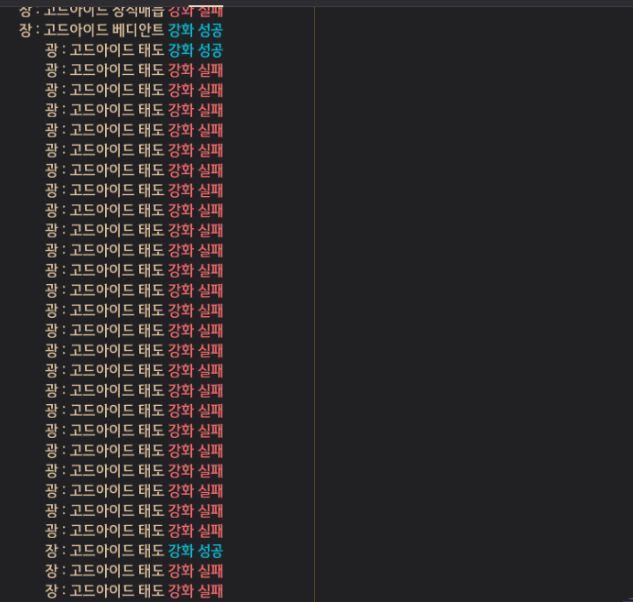The height and width of the screenshot is (602, 633).
Task: Click the partially cut-off top log line
Action: click(x=120, y=9)
